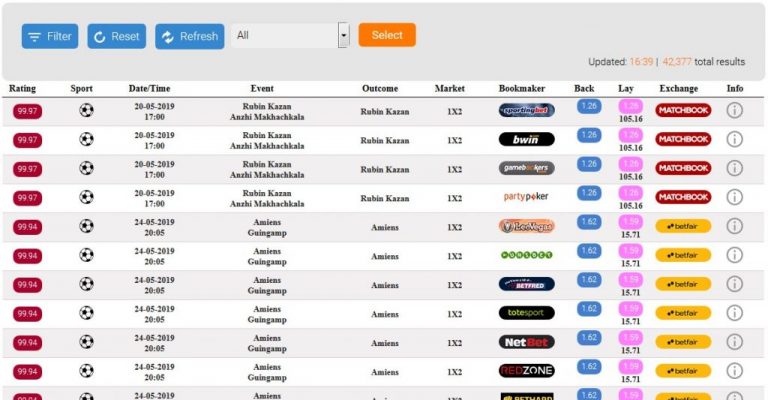Viewport: 768px width, 400px height.
Task: Click the info icon in the Betfred row
Action: pyautogui.click(x=735, y=284)
